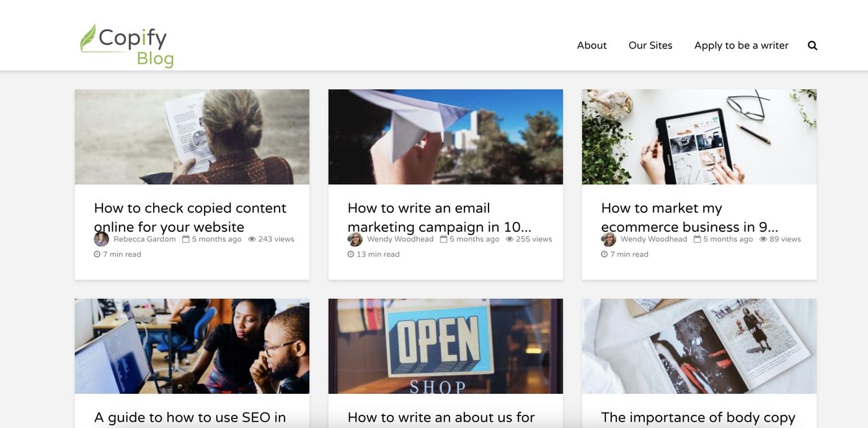Click clock icon beside 13 min read

point(351,254)
